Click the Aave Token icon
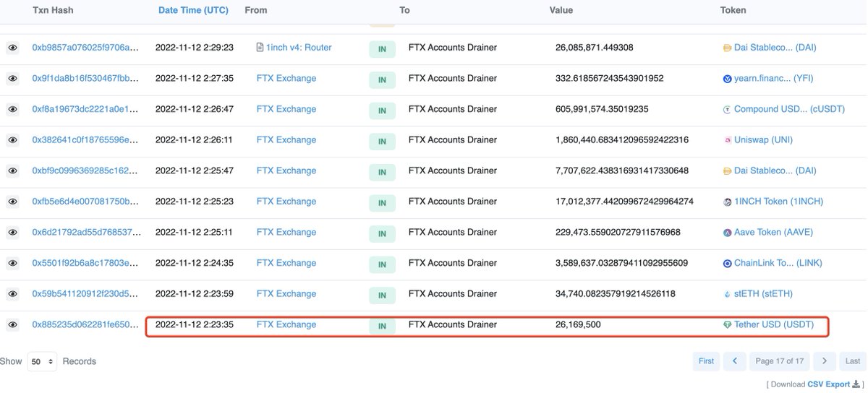868x393 pixels. pyautogui.click(x=728, y=233)
